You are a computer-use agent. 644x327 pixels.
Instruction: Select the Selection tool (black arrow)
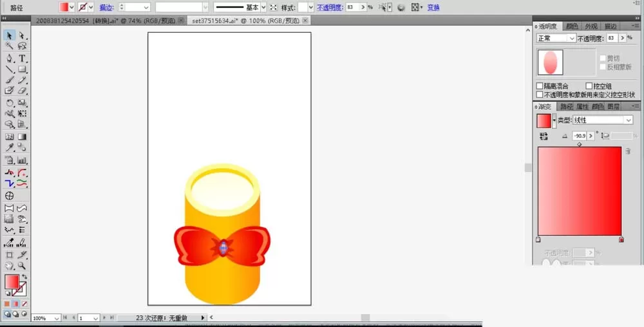9,35
